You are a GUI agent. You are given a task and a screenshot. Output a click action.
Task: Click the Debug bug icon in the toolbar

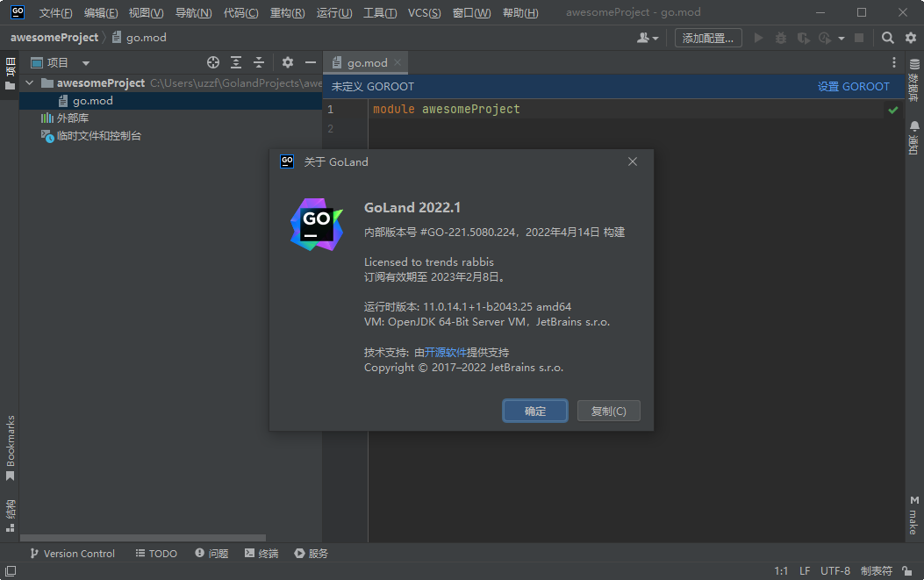781,38
